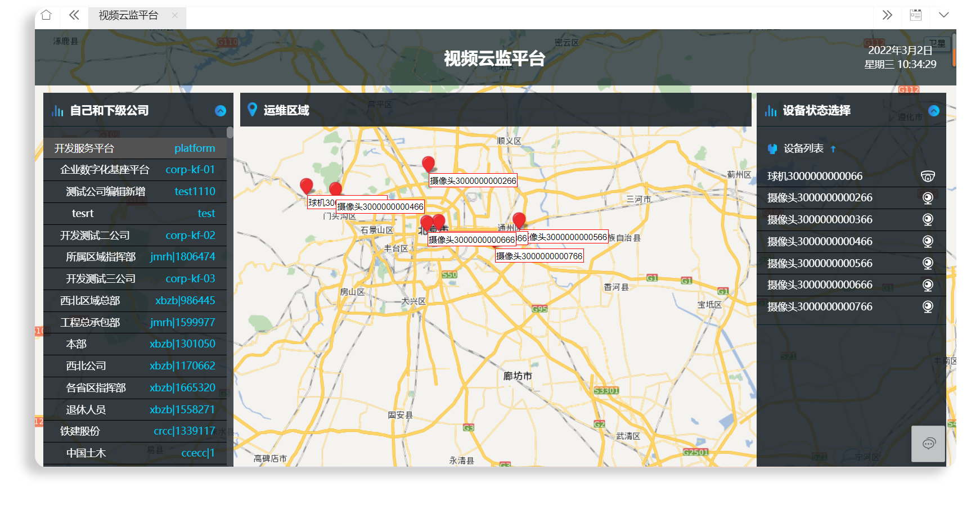Click the 运维区域 panel title
This screenshot has width=980, height=506.
pos(286,110)
